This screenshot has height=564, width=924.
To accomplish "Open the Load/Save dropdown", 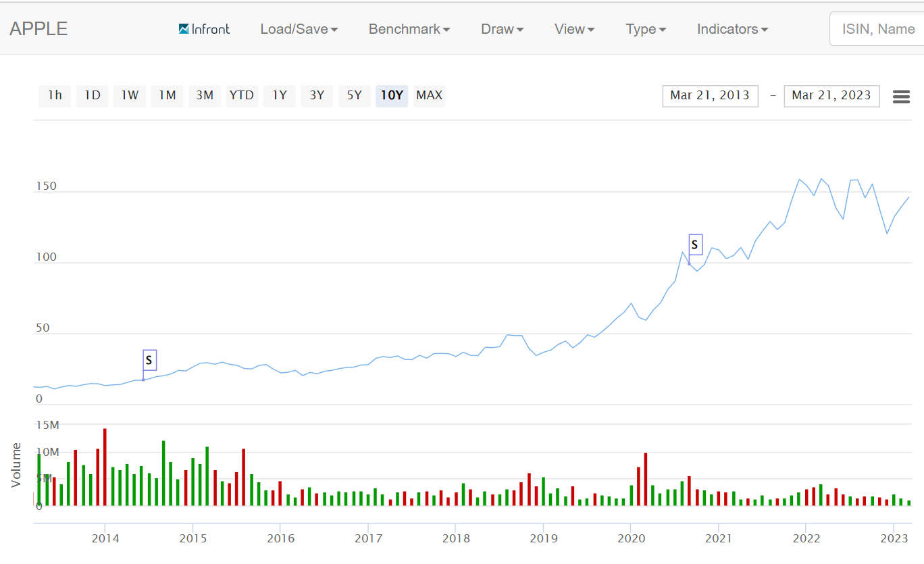I will pos(299,29).
